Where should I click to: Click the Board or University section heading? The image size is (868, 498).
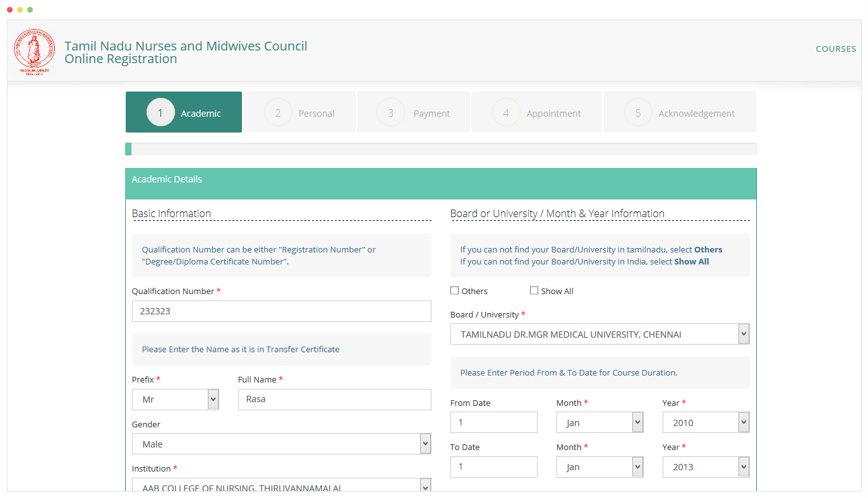[x=557, y=213]
